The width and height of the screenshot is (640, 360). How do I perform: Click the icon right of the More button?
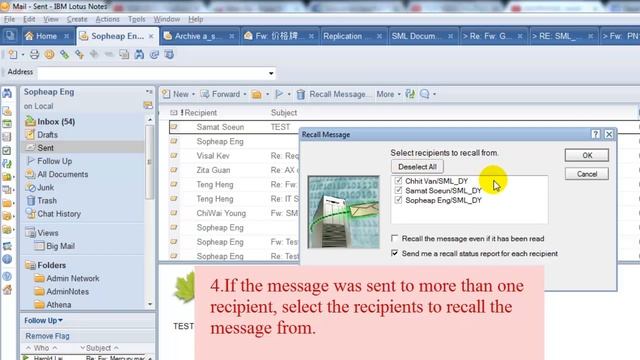[410, 94]
